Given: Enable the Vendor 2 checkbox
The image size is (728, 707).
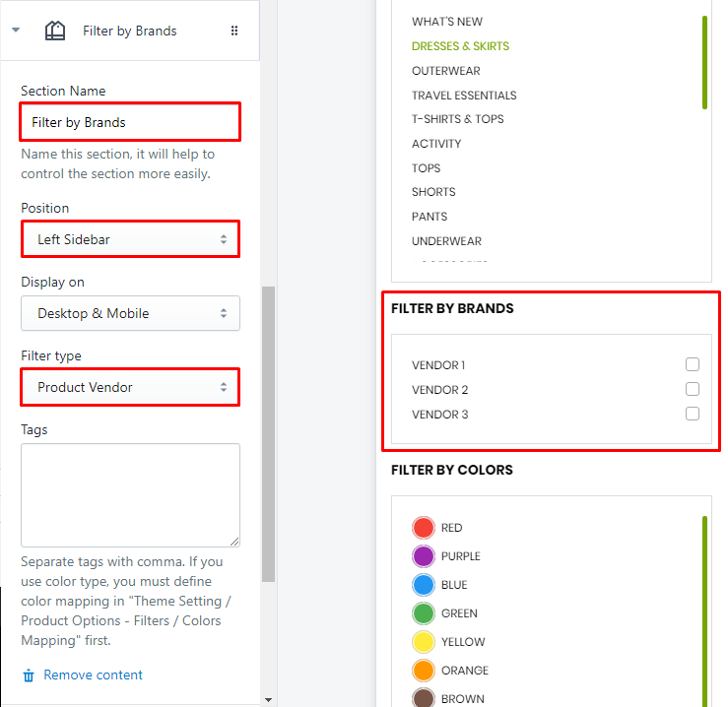Looking at the screenshot, I should pyautogui.click(x=693, y=389).
